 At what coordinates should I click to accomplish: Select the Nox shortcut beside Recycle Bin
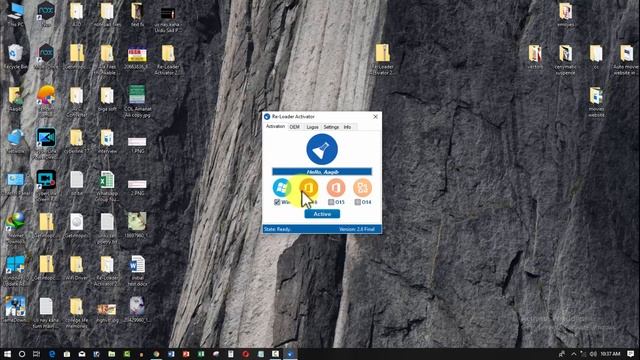pos(46,56)
